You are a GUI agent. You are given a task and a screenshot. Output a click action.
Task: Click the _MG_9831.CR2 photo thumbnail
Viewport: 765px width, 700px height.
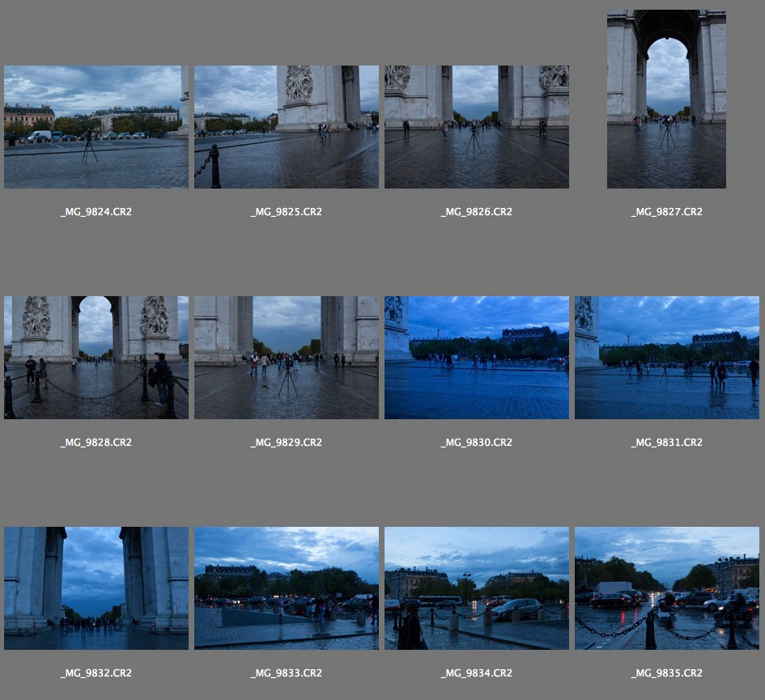point(666,358)
